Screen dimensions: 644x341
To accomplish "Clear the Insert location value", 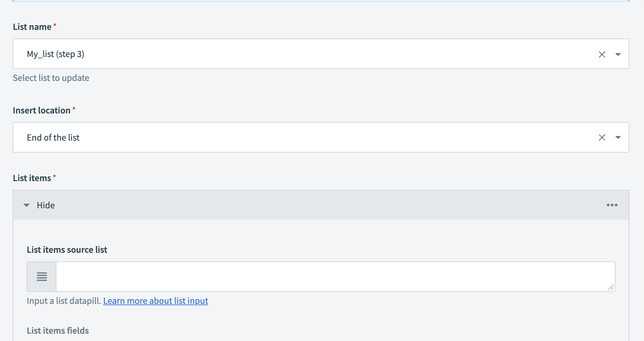I will tap(602, 137).
